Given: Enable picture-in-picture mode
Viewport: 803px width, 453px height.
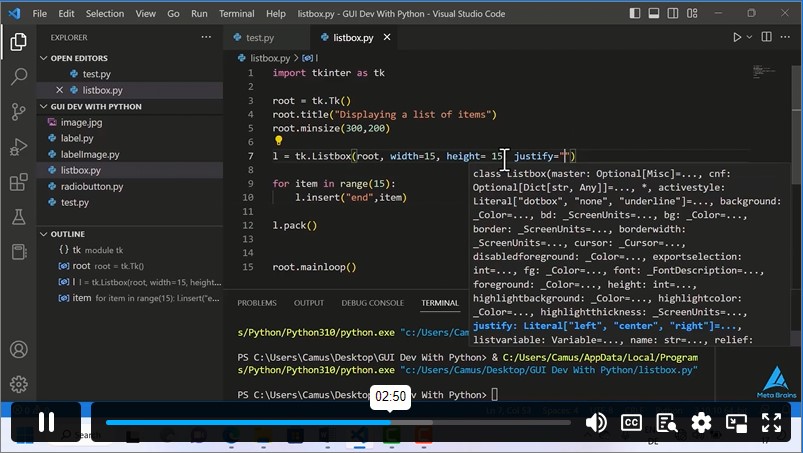Looking at the screenshot, I should 736,423.
